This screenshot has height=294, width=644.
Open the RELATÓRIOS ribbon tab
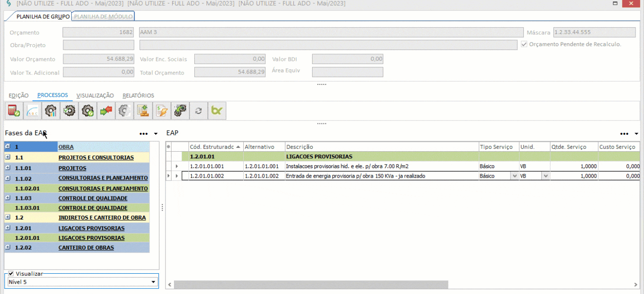coord(138,96)
